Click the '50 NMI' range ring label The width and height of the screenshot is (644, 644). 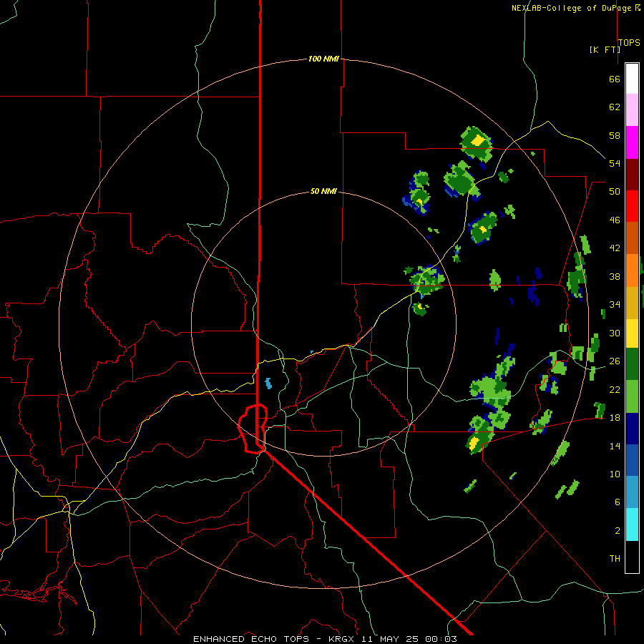pos(323,191)
